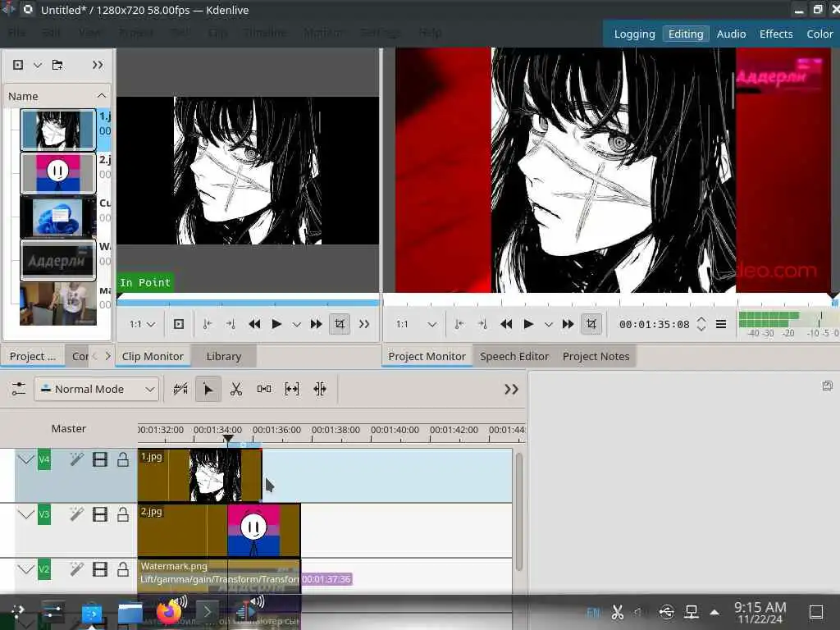Open Project Monitor play options dropdown arrow
Image resolution: width=840 pixels, height=630 pixels.
tap(548, 325)
